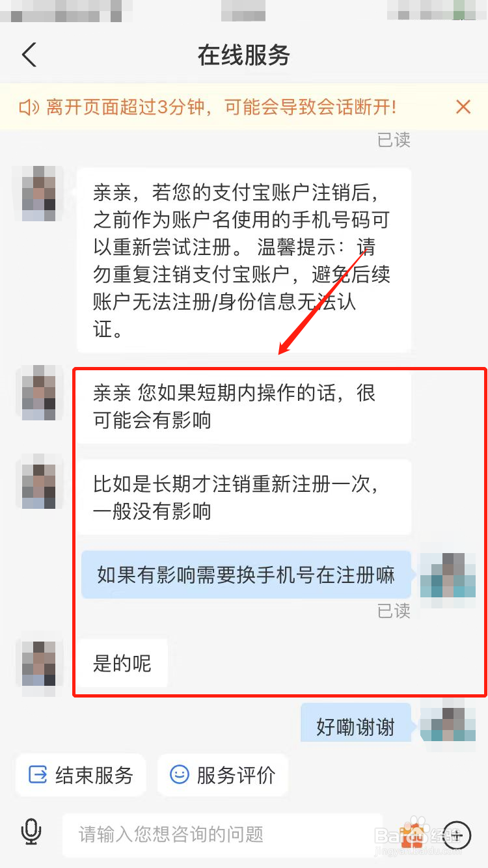Dismiss the orange session warning banner
The width and height of the screenshot is (488, 868).
coord(463,107)
